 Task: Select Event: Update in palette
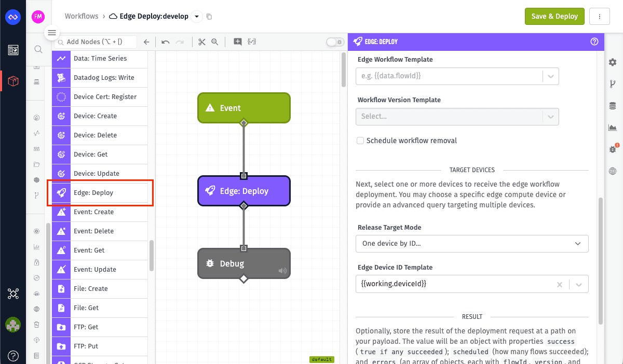pos(100,270)
